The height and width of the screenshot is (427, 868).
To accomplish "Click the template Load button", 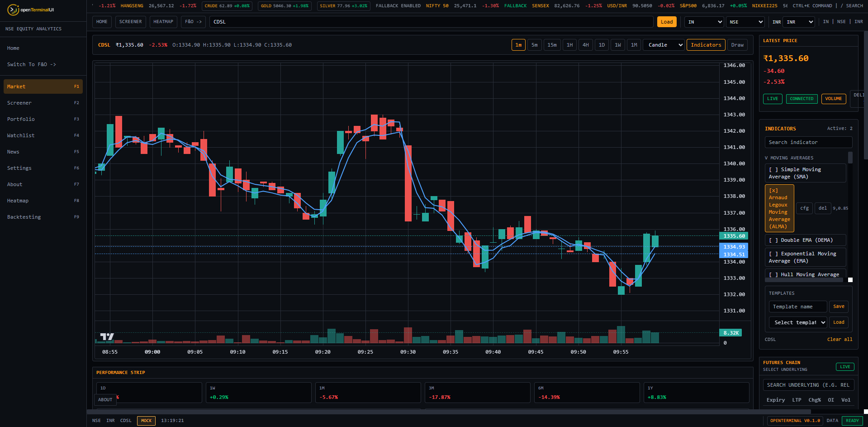I will click(x=839, y=322).
